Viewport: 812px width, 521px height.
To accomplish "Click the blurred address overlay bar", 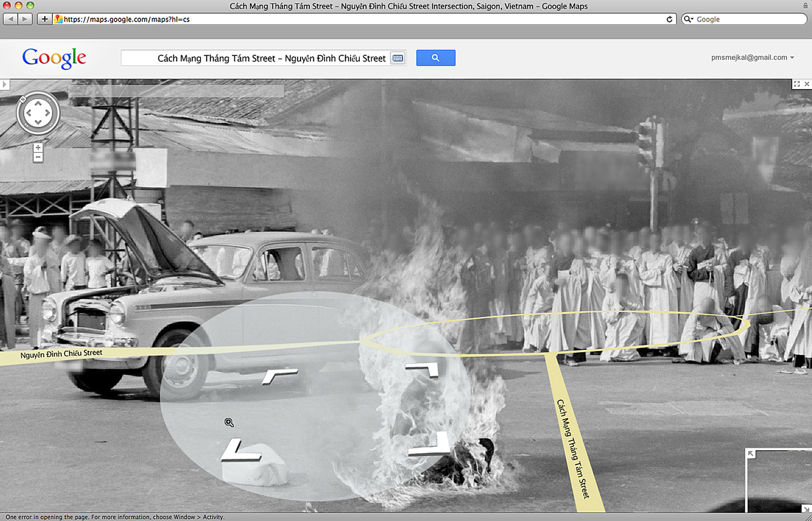I will pyautogui.click(x=176, y=91).
